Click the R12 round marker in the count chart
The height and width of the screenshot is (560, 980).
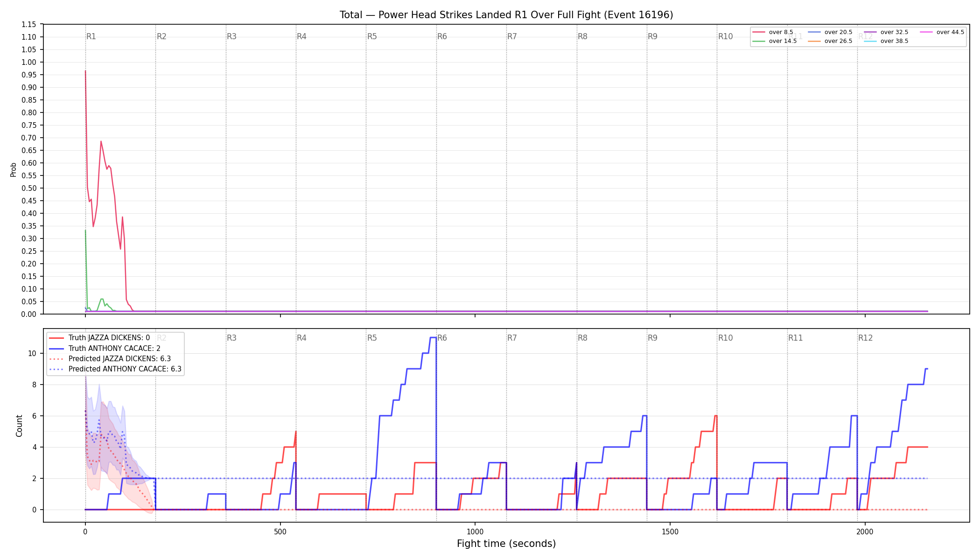pyautogui.click(x=866, y=338)
